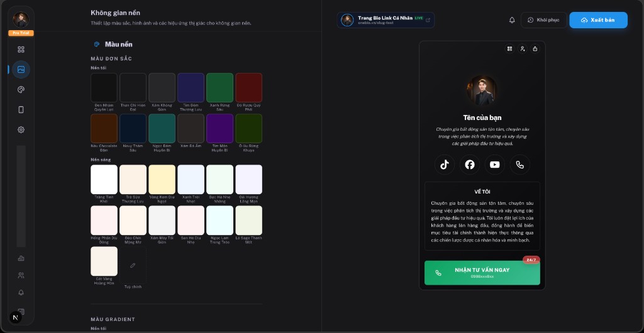Click the Xuất bản publish button

tap(598, 20)
